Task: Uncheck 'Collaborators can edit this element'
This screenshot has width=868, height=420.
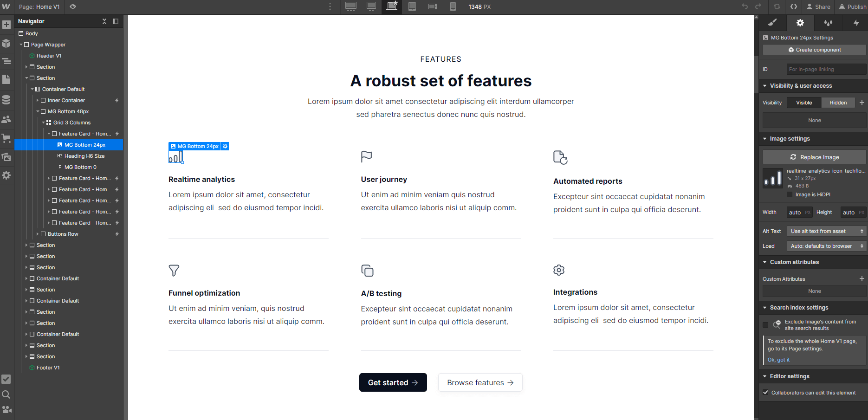Action: [x=765, y=393]
